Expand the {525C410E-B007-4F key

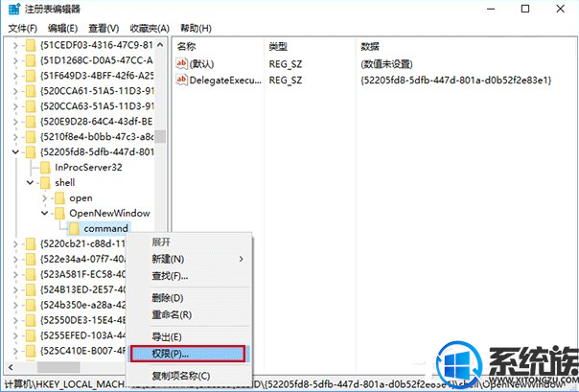[15, 352]
